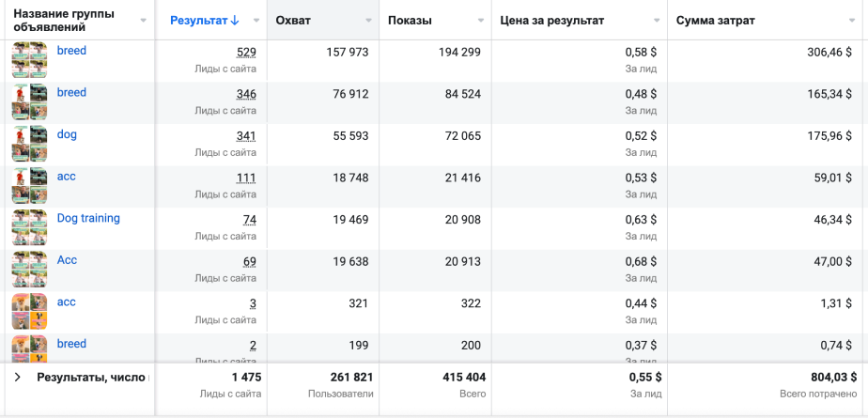Expand the Результаты, число totals row chevron
Viewport: 868px width, 418px height.
[x=17, y=377]
